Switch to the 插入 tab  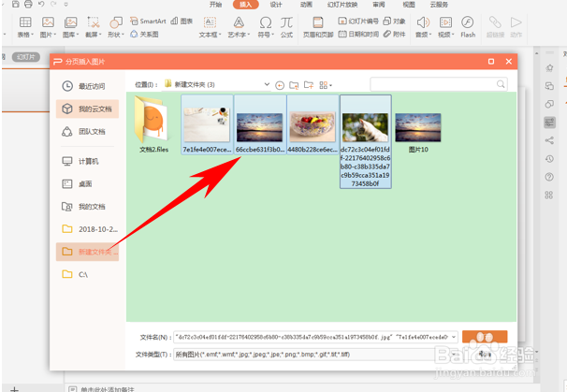point(245,5)
